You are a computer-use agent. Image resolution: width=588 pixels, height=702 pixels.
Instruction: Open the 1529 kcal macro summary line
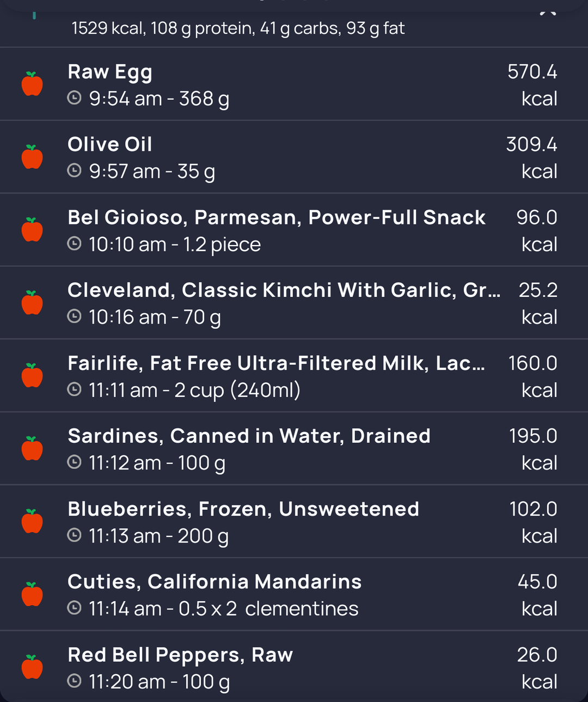(238, 28)
